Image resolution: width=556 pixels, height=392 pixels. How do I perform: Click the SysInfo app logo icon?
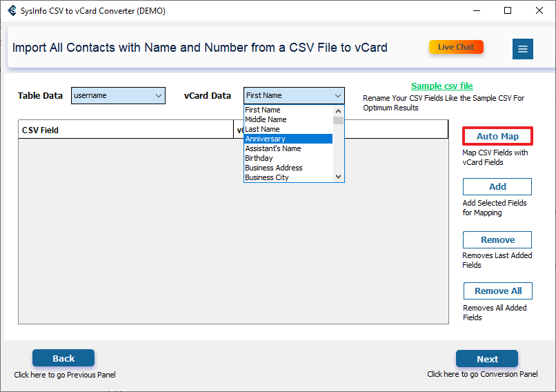(x=12, y=10)
